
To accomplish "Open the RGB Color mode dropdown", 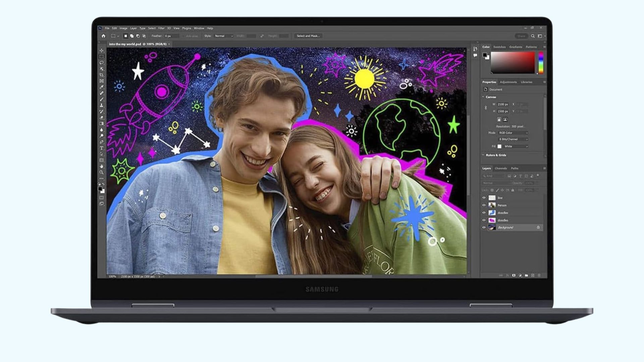I will pos(513,133).
